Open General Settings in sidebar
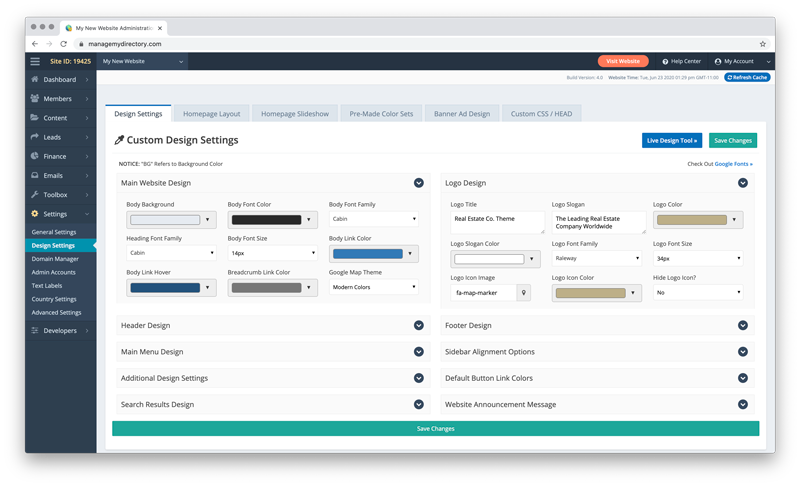800x486 pixels. (54, 232)
